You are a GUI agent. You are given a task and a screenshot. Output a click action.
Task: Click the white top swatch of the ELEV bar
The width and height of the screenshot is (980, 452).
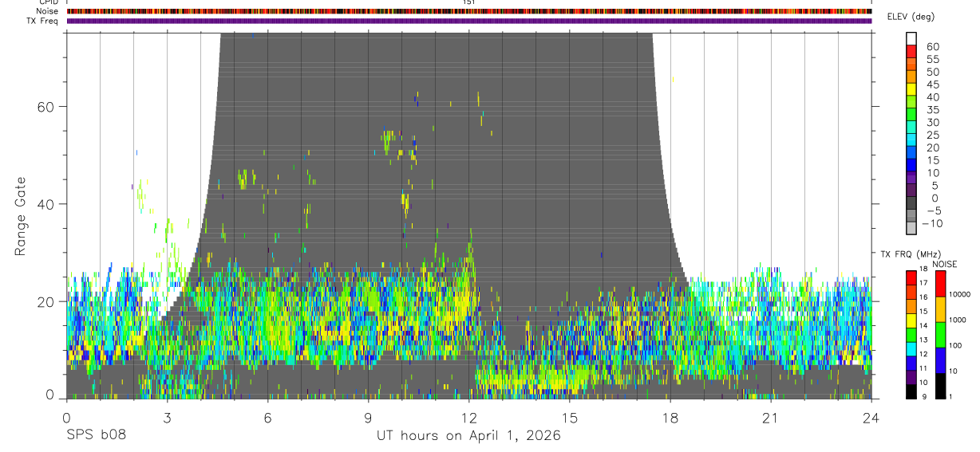(x=911, y=38)
